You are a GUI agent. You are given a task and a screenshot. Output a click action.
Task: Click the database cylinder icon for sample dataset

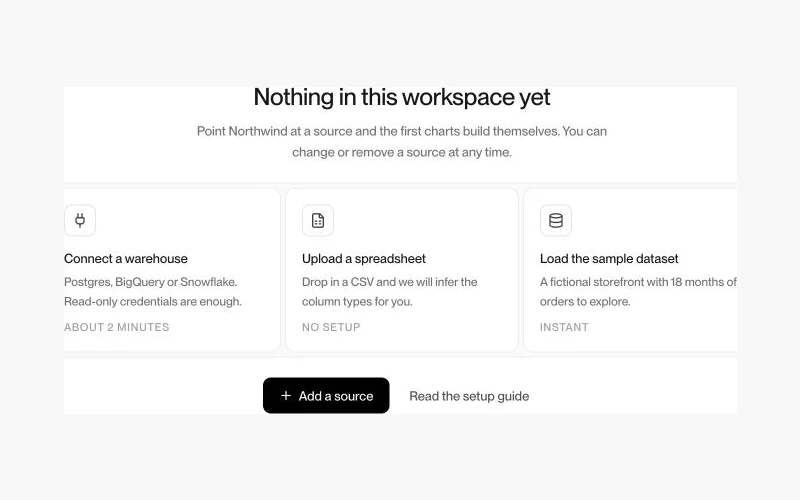(x=556, y=220)
